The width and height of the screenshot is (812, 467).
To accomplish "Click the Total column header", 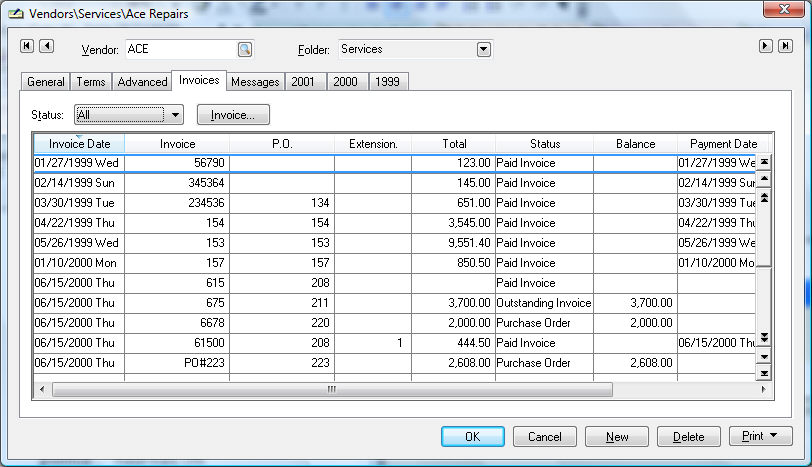I will [x=454, y=144].
